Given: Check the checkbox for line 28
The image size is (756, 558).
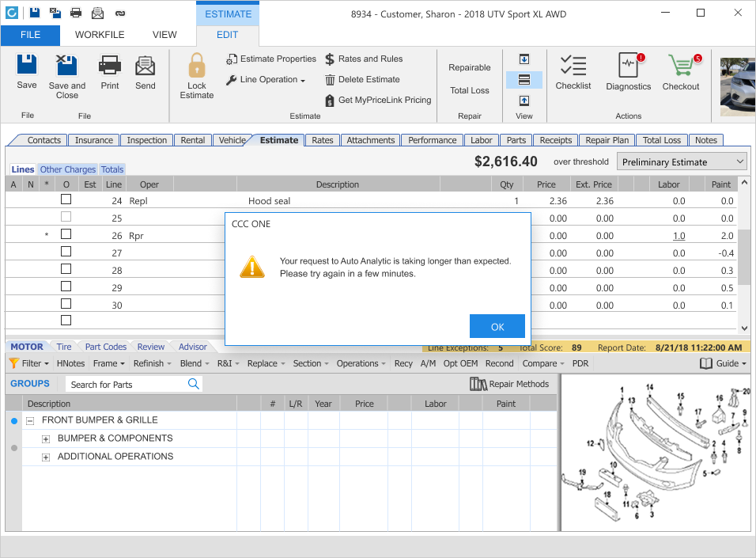Looking at the screenshot, I should 67,268.
